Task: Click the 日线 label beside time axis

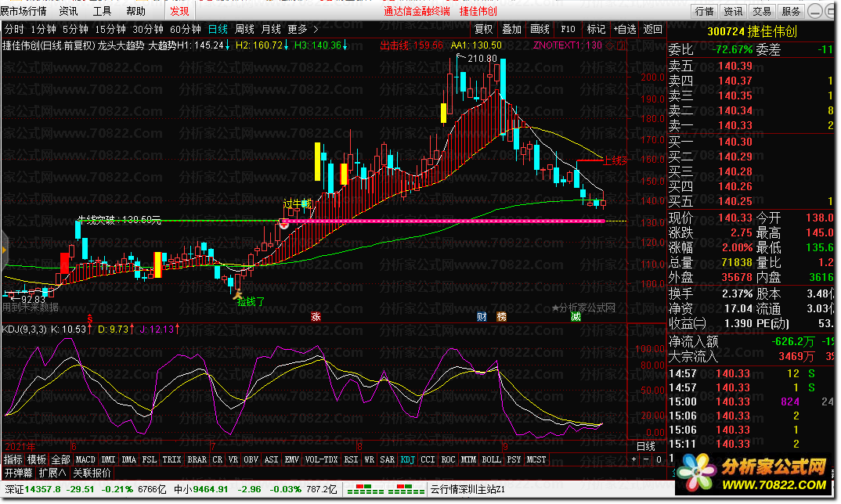Action: 646,446
